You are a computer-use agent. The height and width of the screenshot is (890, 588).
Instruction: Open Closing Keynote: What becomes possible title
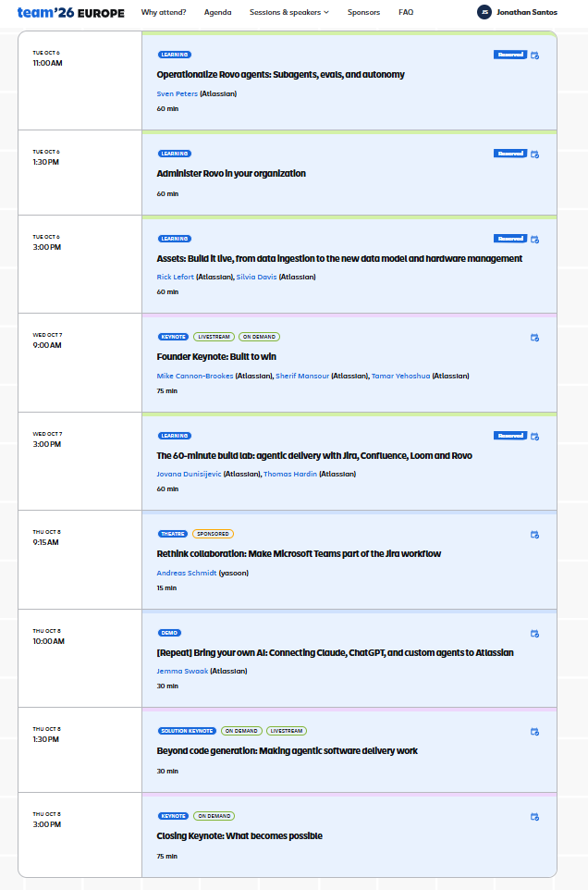(239, 835)
